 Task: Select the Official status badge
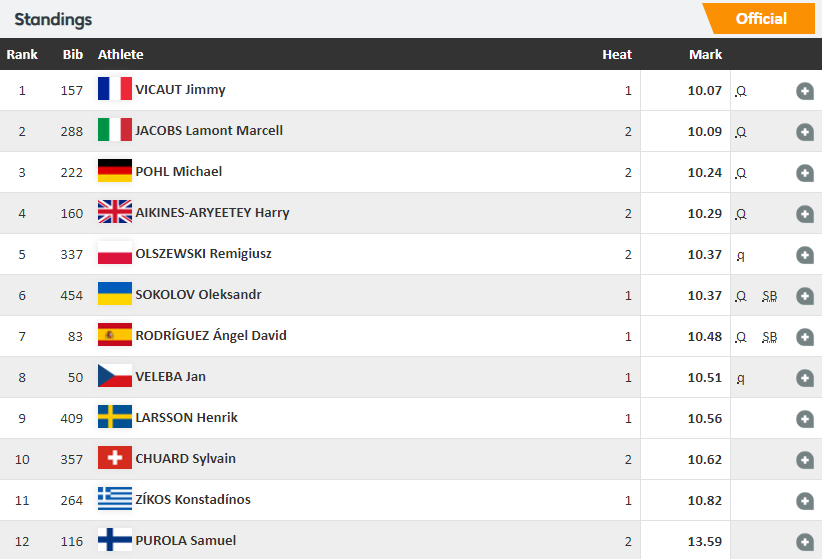tap(759, 19)
